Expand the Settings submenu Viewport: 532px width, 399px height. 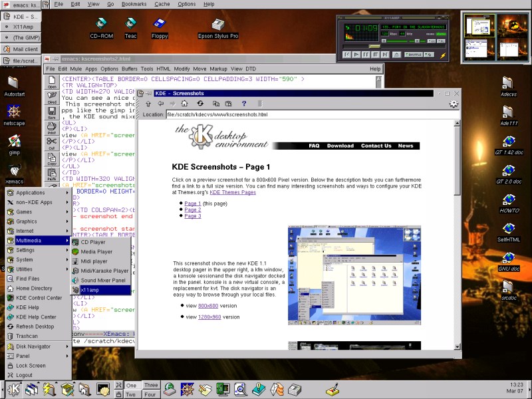point(39,250)
